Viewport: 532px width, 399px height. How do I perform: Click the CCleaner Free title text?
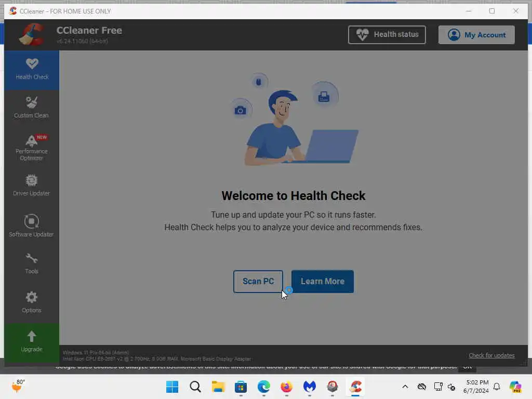click(x=89, y=31)
